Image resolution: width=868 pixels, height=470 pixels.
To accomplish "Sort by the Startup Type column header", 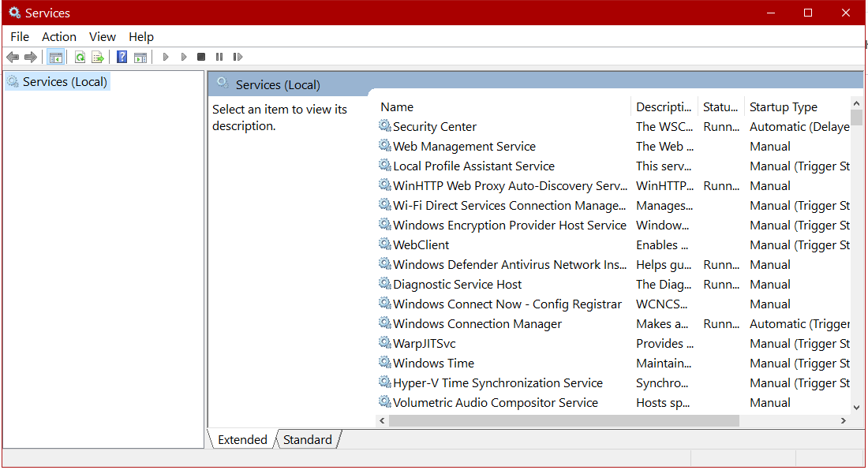I will pyautogui.click(x=783, y=107).
